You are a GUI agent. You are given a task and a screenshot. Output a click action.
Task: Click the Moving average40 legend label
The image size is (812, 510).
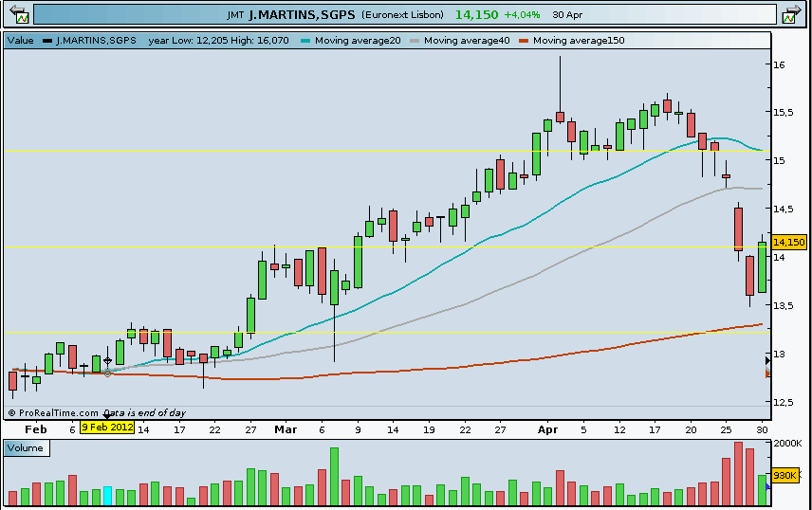[x=467, y=41]
